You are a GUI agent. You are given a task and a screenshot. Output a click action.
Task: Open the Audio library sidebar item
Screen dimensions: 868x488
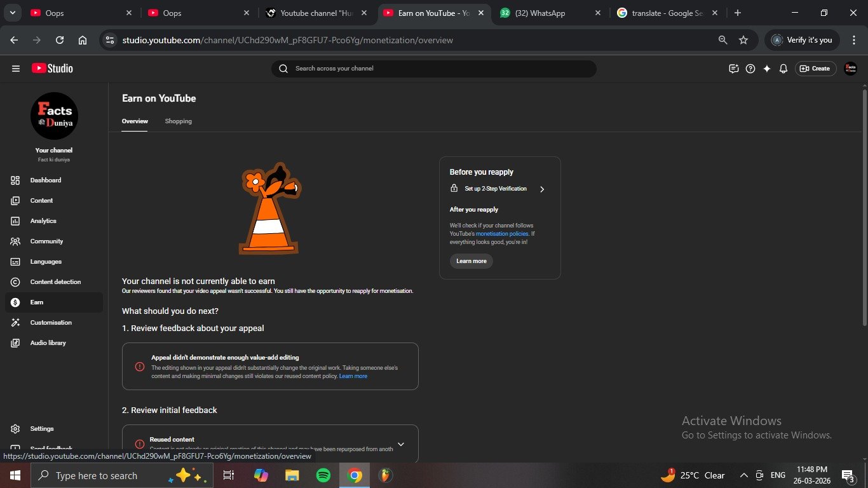pos(48,343)
